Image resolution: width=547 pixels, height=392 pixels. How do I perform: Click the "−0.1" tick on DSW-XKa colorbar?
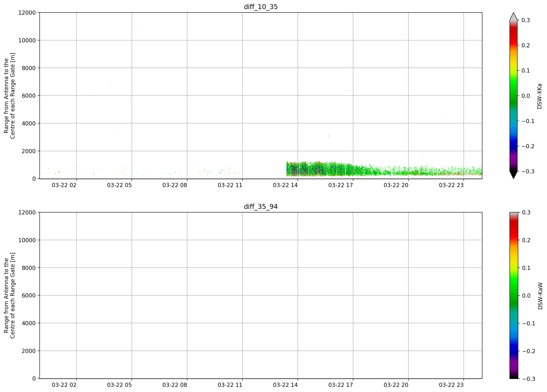tap(528, 121)
